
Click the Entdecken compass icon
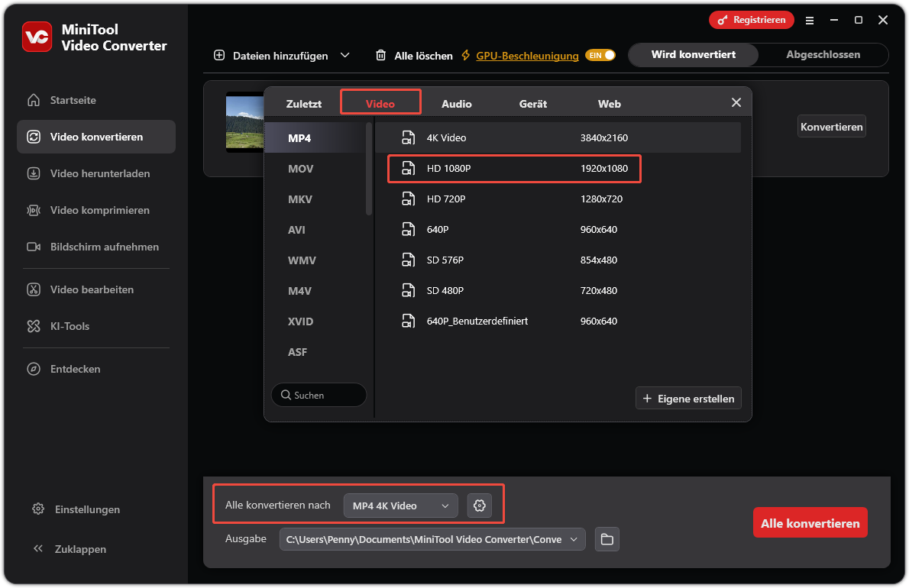point(34,369)
